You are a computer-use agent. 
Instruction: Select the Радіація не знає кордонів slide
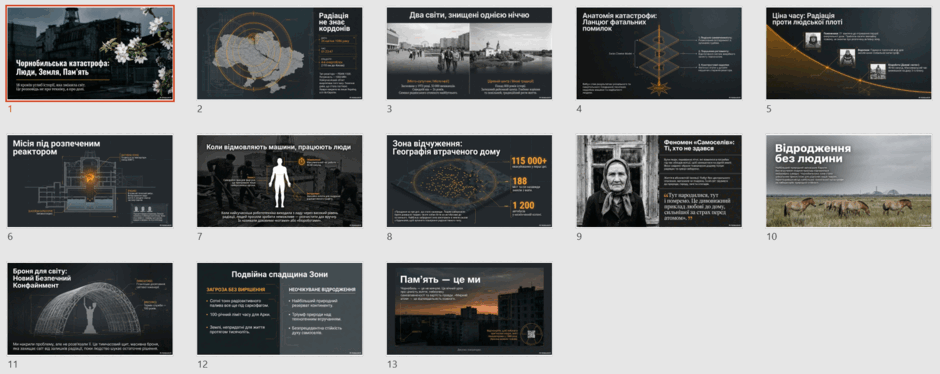pyautogui.click(x=280, y=53)
